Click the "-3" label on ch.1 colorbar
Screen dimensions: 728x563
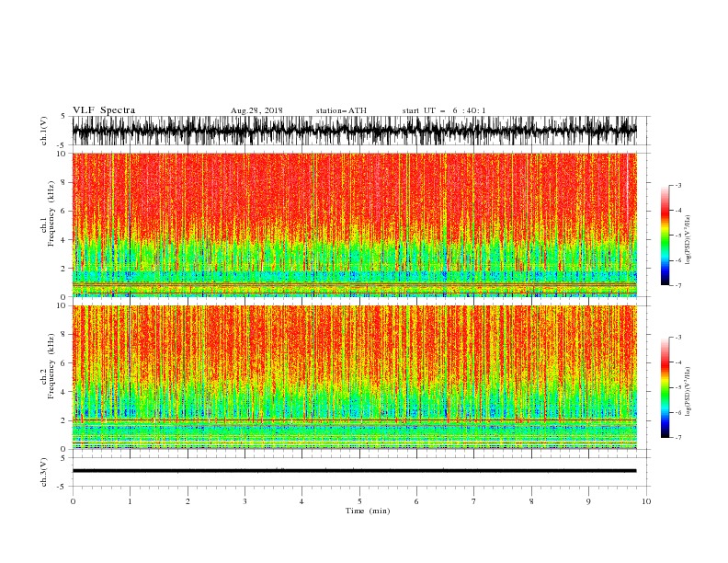(678, 185)
